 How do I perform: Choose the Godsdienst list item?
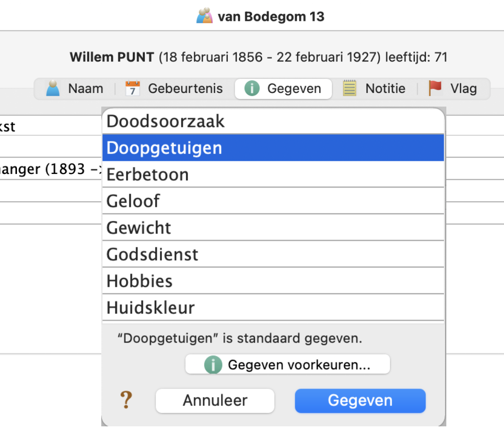(273, 254)
